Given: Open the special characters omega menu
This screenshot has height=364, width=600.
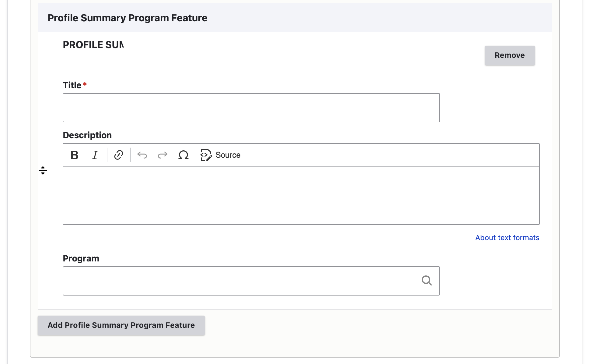Looking at the screenshot, I should 183,155.
